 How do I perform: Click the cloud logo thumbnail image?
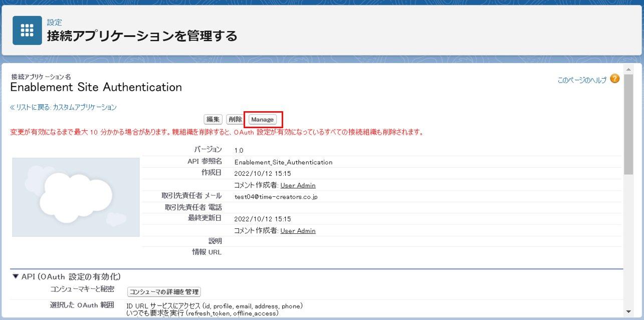[76, 197]
